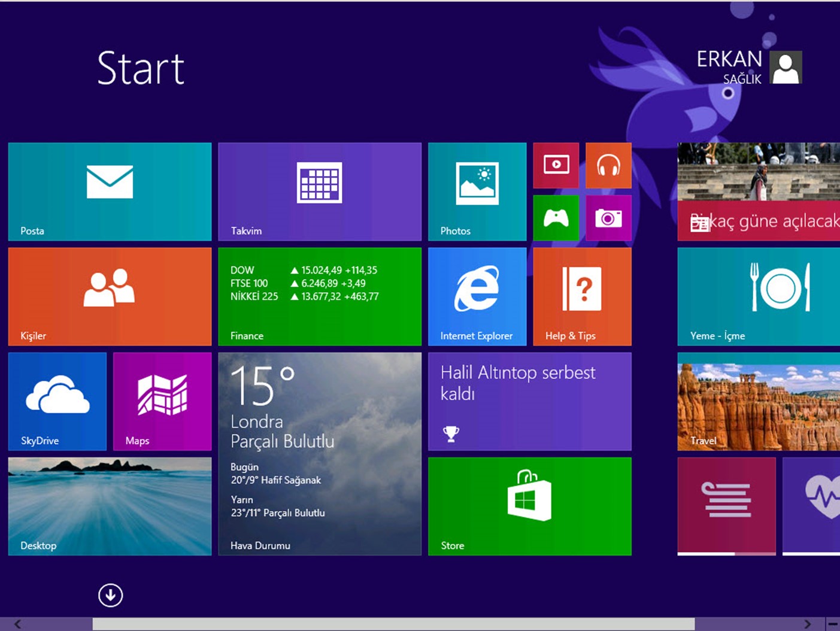Image resolution: width=840 pixels, height=631 pixels.
Task: Click the semantic zoom minus button
Action: pyautogui.click(x=833, y=624)
